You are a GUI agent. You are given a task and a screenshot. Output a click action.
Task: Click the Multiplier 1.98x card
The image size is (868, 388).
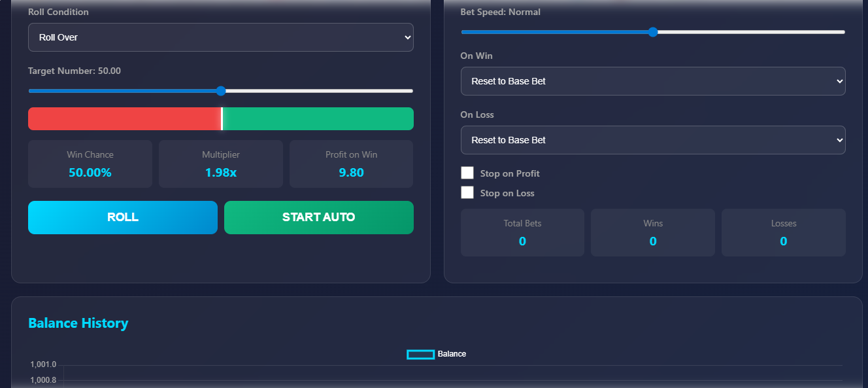221,164
